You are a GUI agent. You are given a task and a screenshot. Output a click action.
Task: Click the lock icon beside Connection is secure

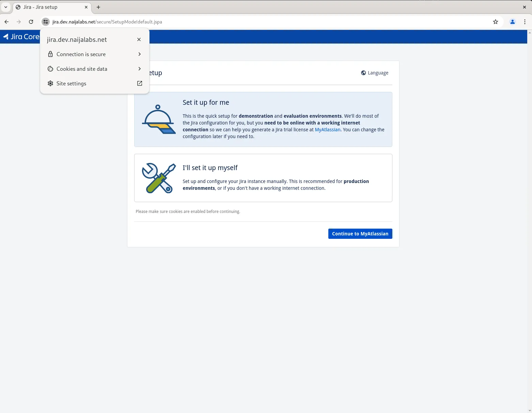[50, 54]
